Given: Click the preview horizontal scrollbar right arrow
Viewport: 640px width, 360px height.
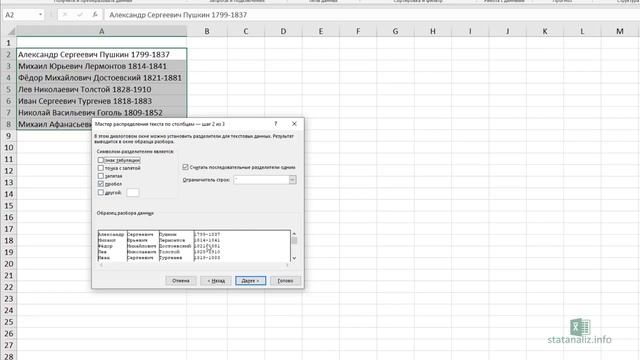Looking at the screenshot, I should coord(287,265).
